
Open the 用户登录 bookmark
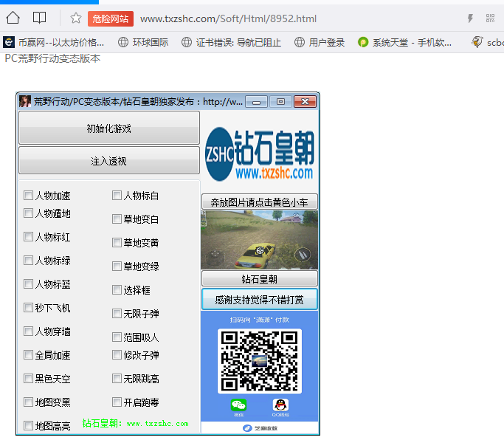(320, 43)
